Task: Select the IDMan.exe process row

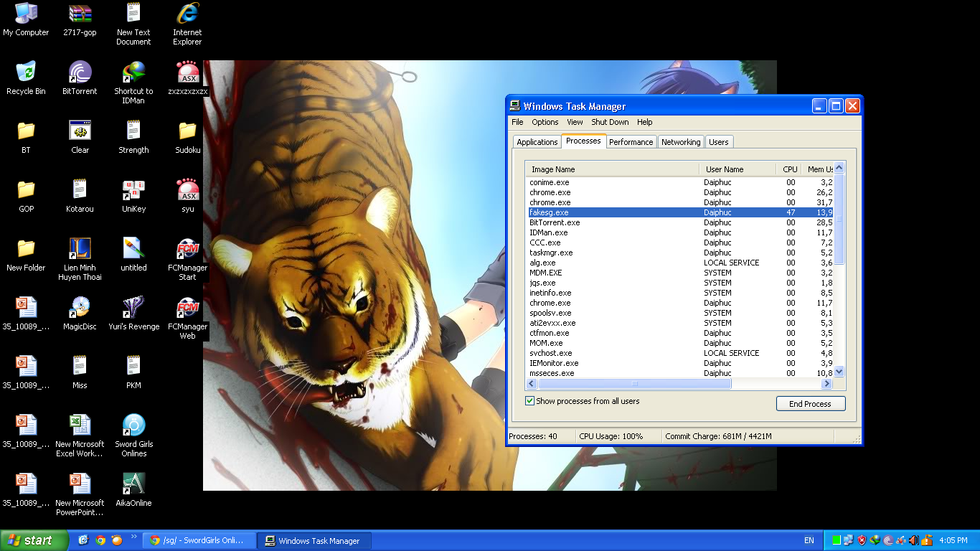Action: click(679, 232)
